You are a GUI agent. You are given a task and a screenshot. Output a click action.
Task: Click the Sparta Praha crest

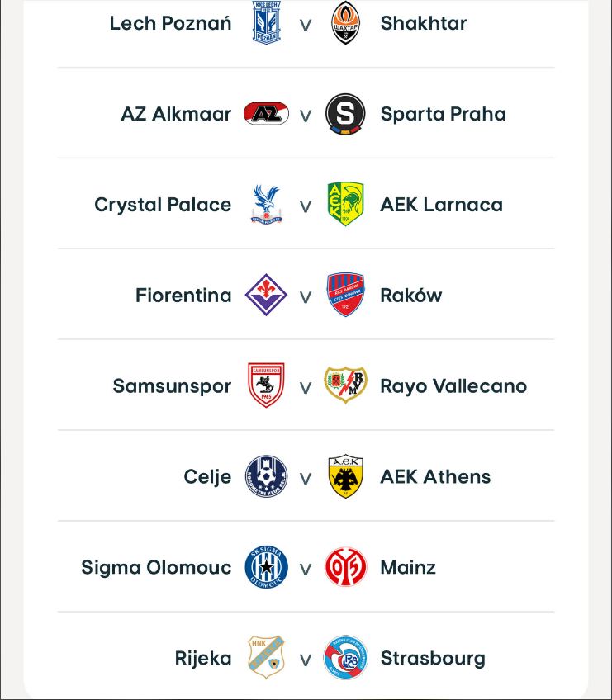(x=345, y=114)
